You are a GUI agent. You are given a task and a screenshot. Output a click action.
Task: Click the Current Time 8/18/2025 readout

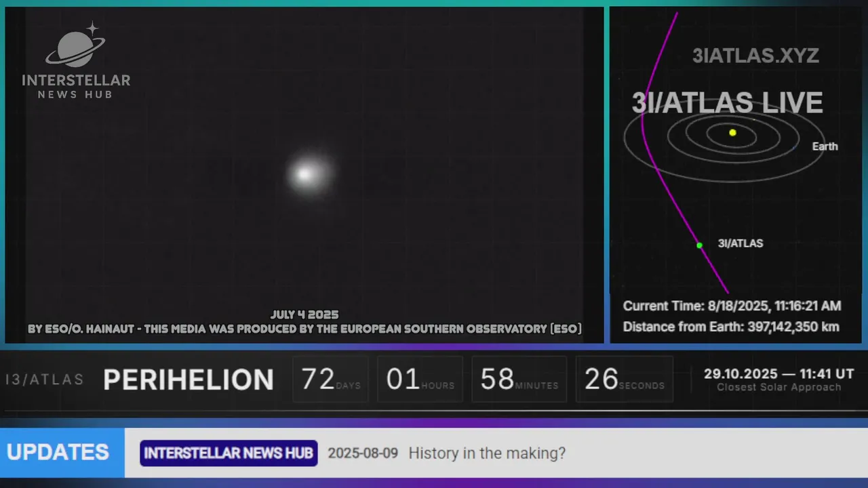tap(732, 306)
